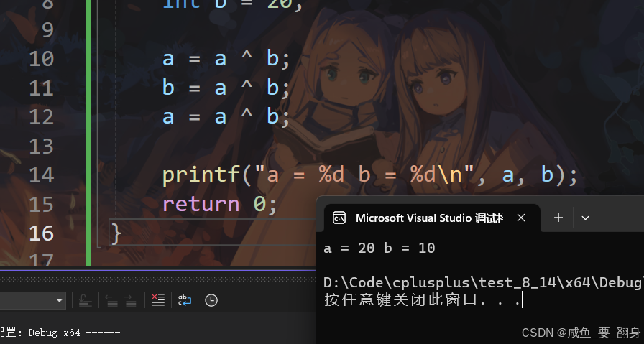Viewport: 644px width, 344px height.
Task: Click Go to Next Message arrow icon
Action: [x=130, y=300]
